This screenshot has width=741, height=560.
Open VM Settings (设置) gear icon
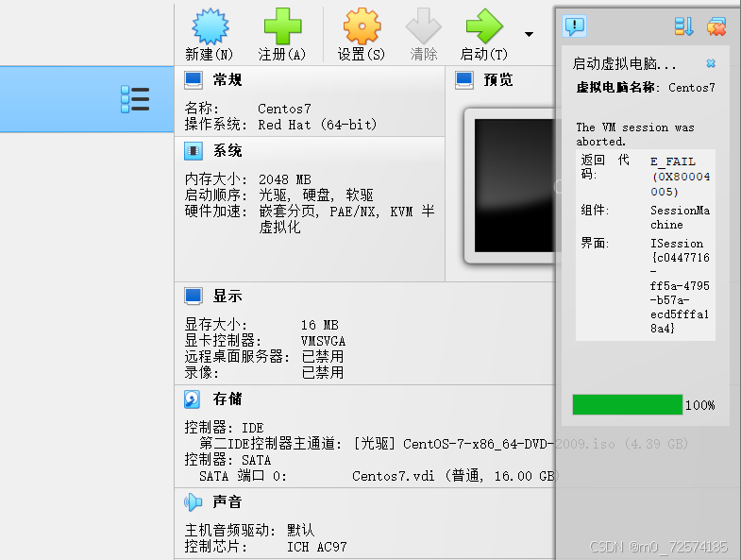pos(362,26)
